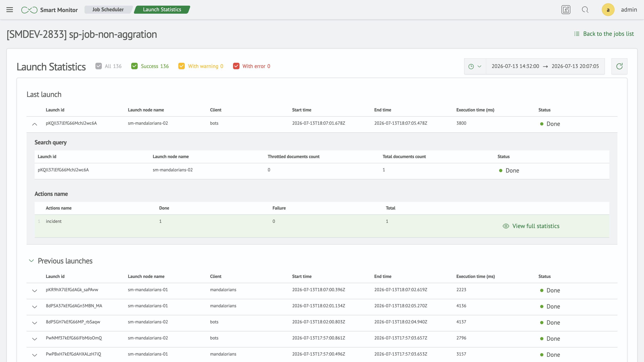Screen dimensions: 644x362
Task: Expand launch 8dPSGH7kEfG66MP_rbSaqw row
Action: (x=35, y=323)
